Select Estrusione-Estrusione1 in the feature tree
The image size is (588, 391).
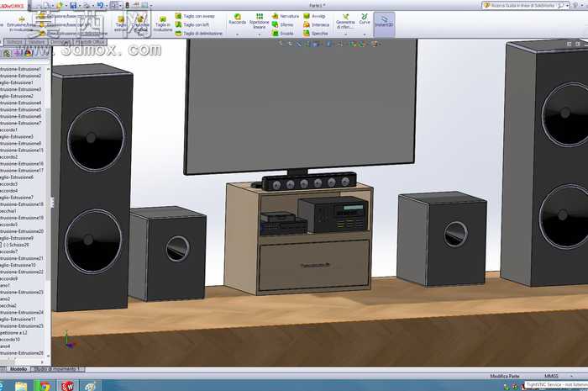point(20,69)
